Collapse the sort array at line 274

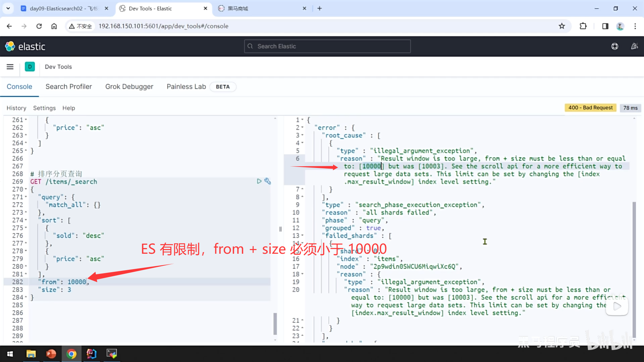click(x=26, y=220)
